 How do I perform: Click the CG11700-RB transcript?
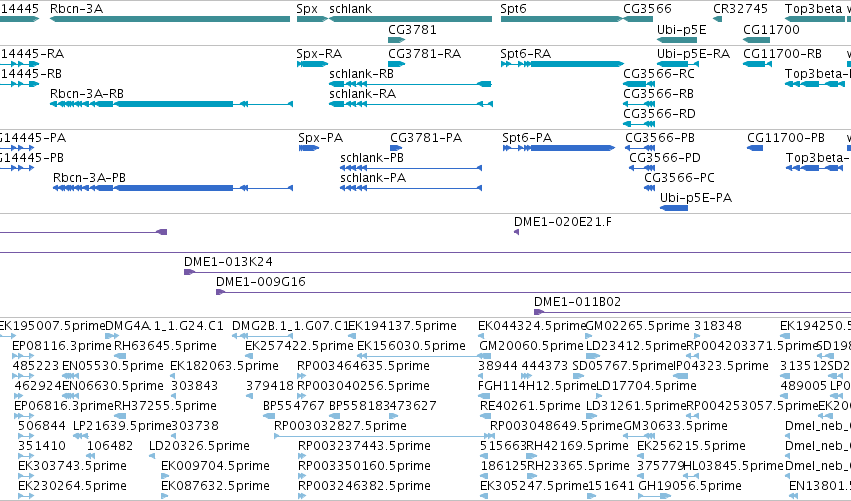point(757,64)
